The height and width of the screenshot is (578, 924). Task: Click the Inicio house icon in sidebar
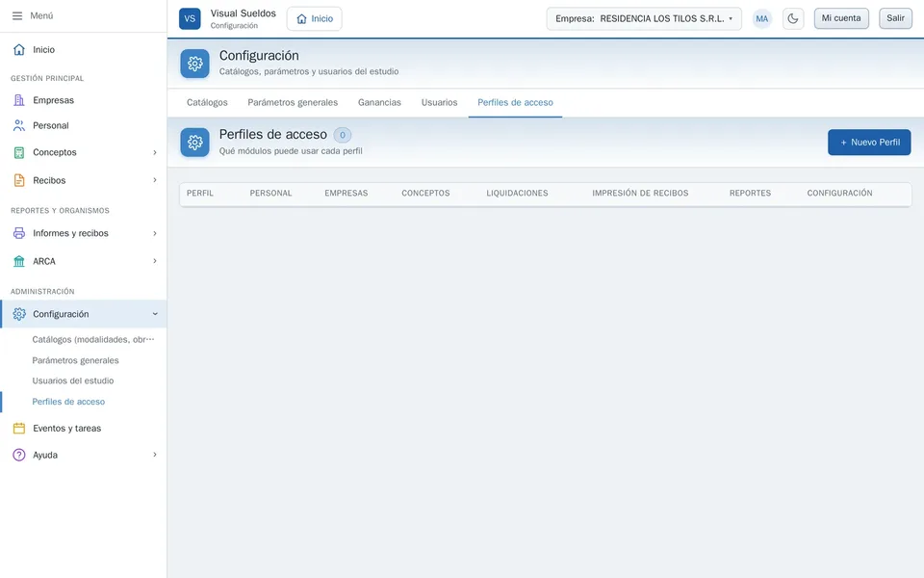[19, 49]
